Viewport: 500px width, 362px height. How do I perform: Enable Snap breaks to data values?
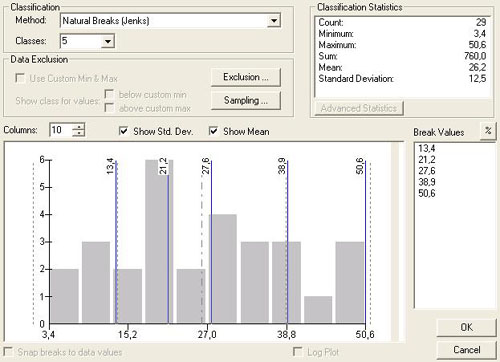pos(8,352)
